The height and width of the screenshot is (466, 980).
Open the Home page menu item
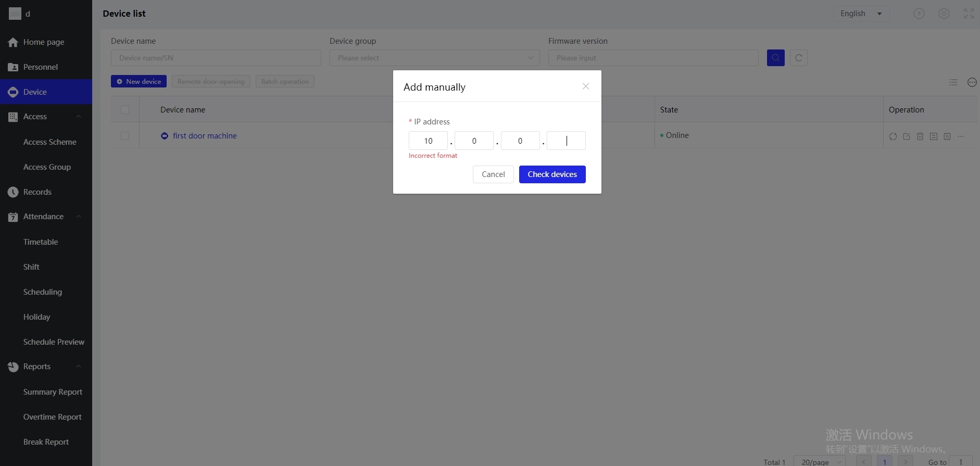pos(46,42)
